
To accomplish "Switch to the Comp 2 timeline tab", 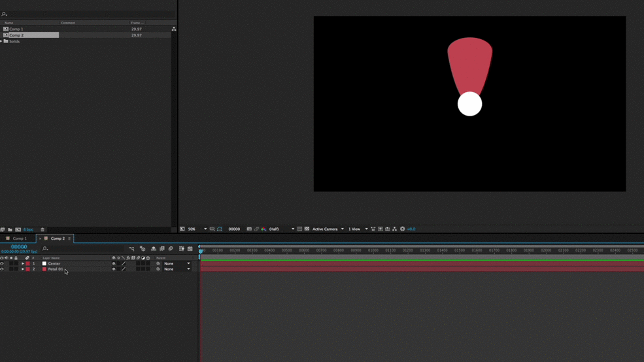I will tap(58, 239).
